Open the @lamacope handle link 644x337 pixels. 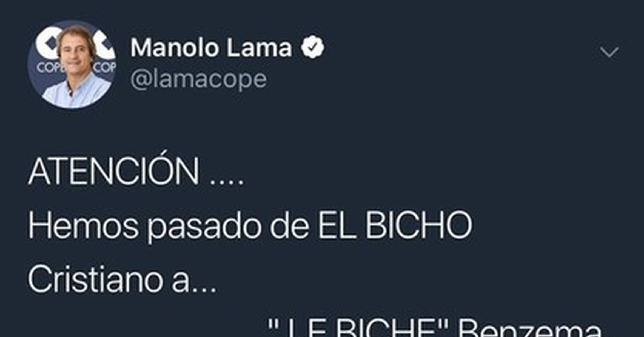[198, 80]
